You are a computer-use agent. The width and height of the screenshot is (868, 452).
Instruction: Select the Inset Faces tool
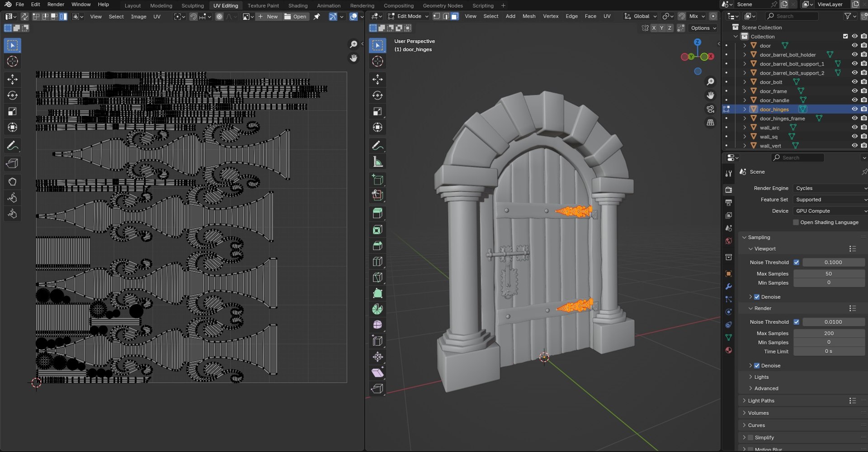click(377, 230)
